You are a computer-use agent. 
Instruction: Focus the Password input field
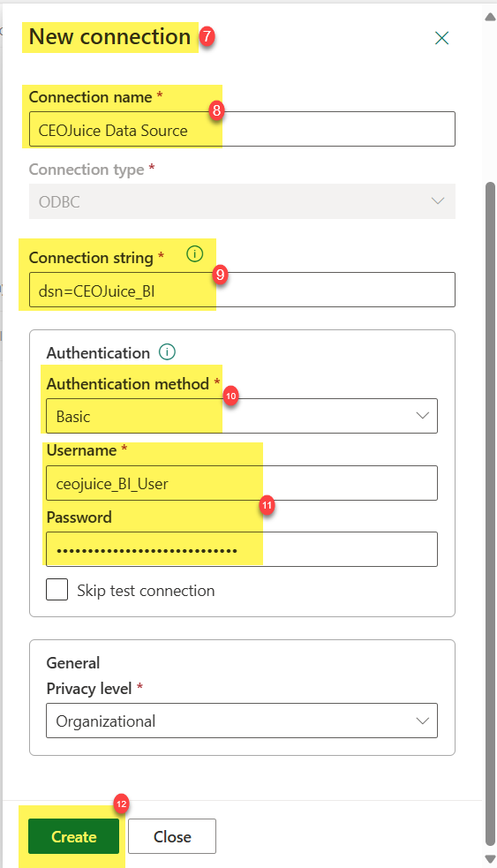click(x=242, y=549)
